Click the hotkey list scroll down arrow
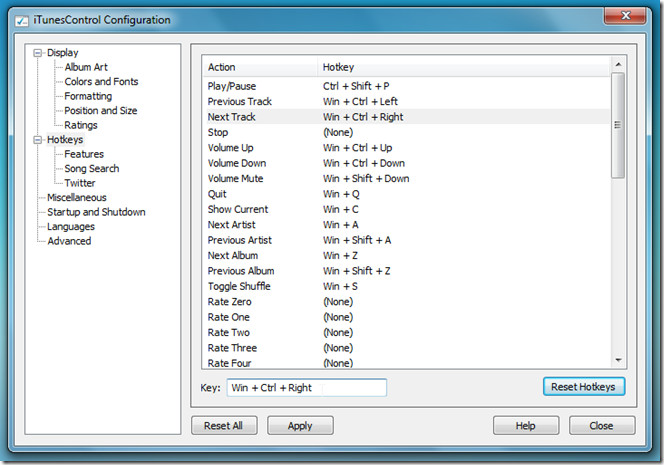Viewport: 664px width, 465px height. tap(618, 360)
